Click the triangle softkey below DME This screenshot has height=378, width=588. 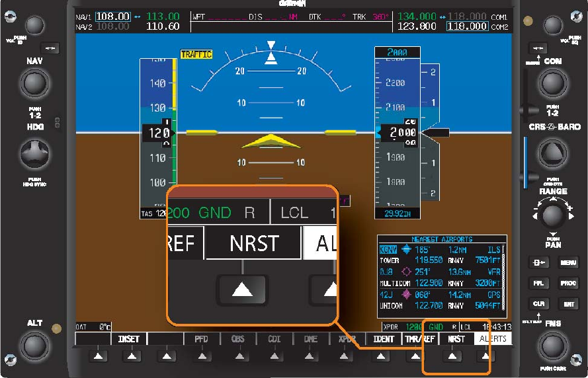coord(309,356)
